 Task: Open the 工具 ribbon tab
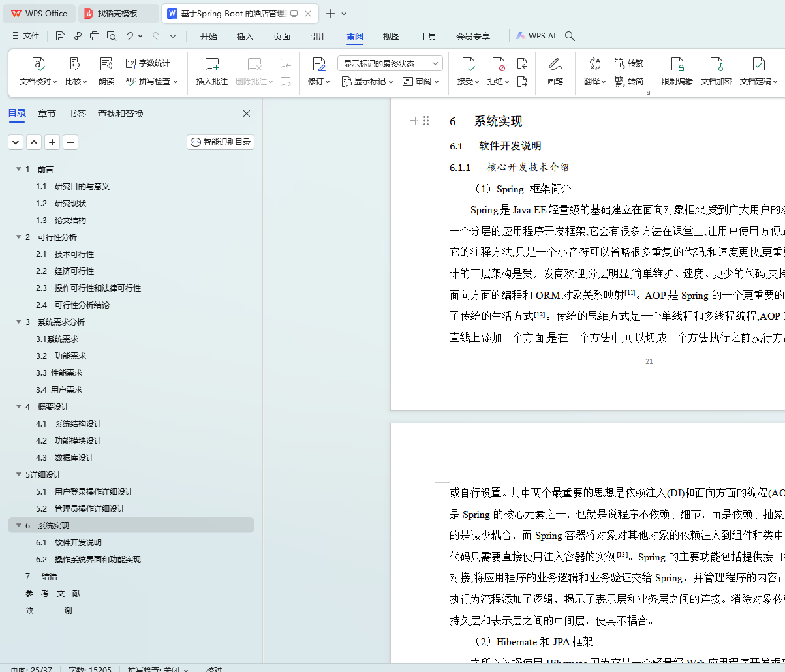pos(428,37)
